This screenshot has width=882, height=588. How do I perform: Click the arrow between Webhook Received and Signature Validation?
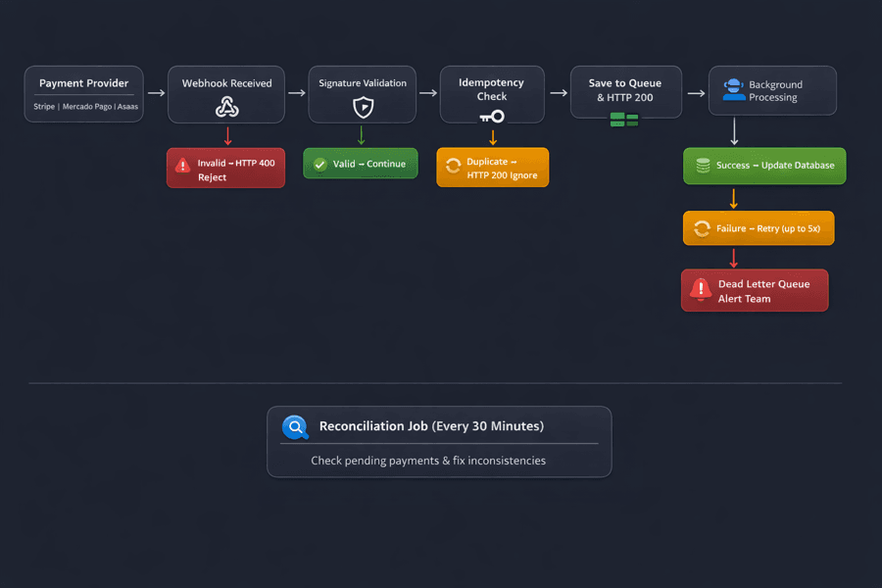coord(295,94)
